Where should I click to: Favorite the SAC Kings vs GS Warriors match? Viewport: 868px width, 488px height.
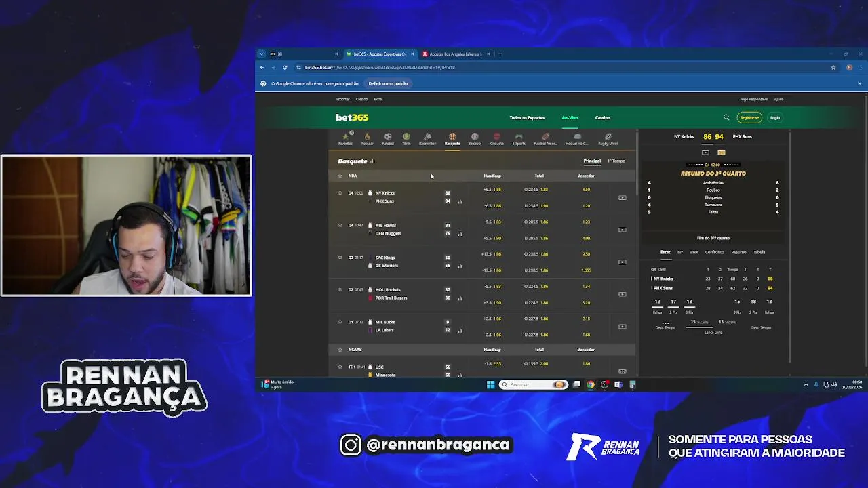point(340,257)
